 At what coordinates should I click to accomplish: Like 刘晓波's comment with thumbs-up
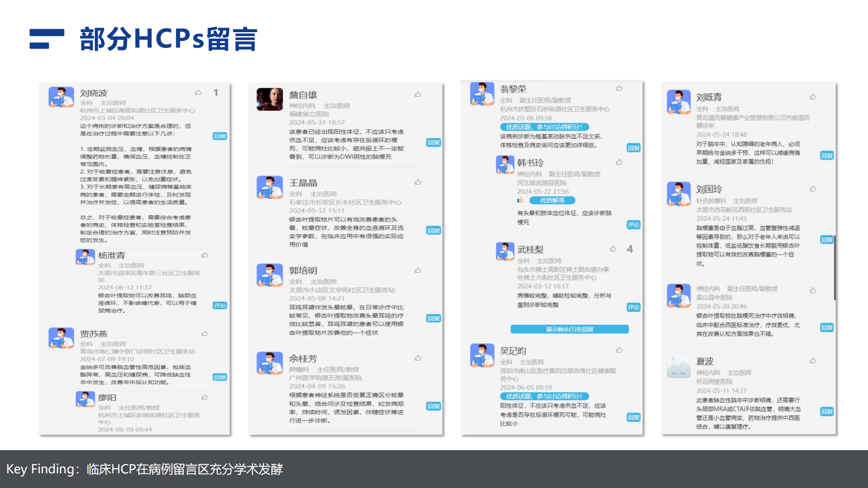pos(198,93)
